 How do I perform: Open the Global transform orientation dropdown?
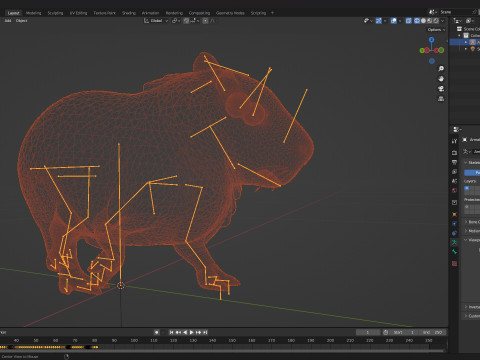tap(156, 21)
